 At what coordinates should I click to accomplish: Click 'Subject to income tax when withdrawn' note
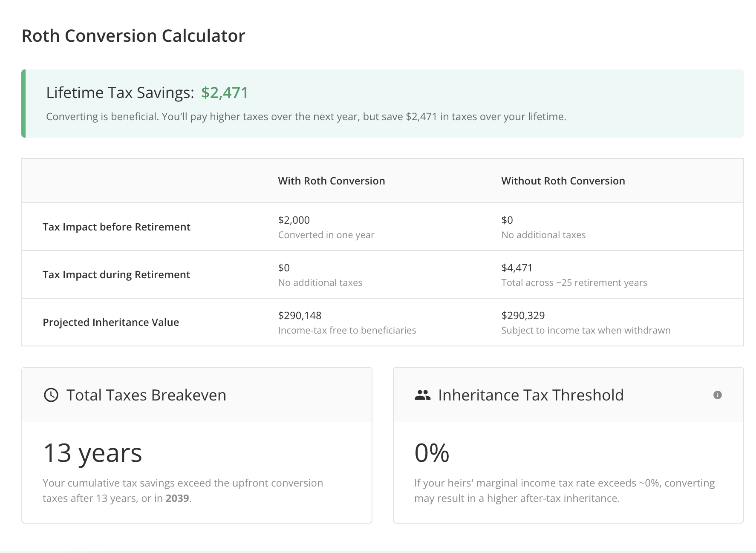click(x=586, y=330)
